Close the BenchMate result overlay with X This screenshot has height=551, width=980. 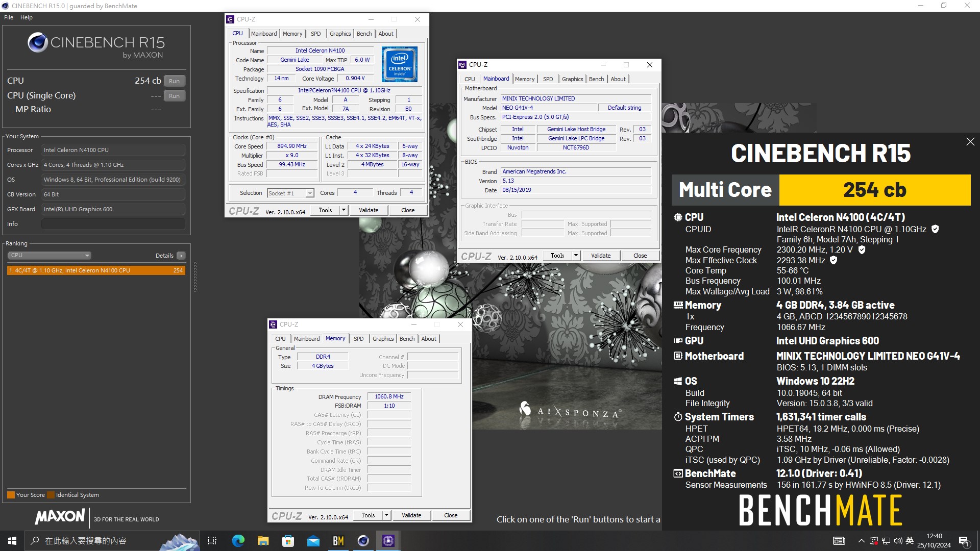pos(970,142)
